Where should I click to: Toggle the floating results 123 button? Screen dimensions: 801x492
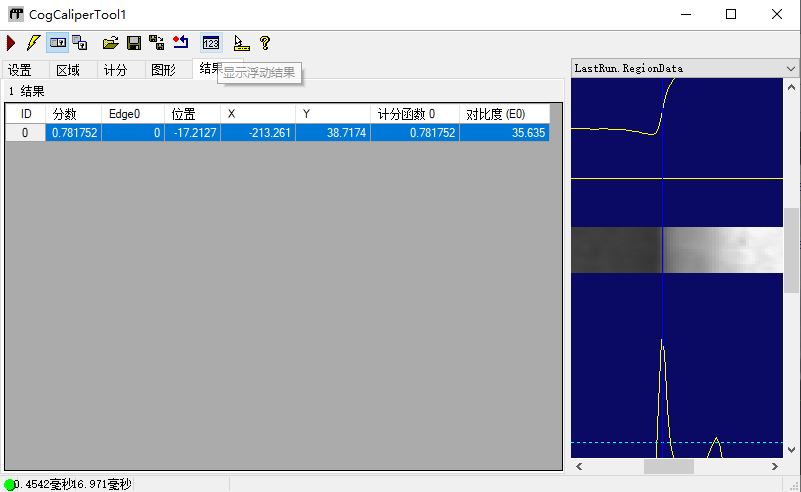210,43
